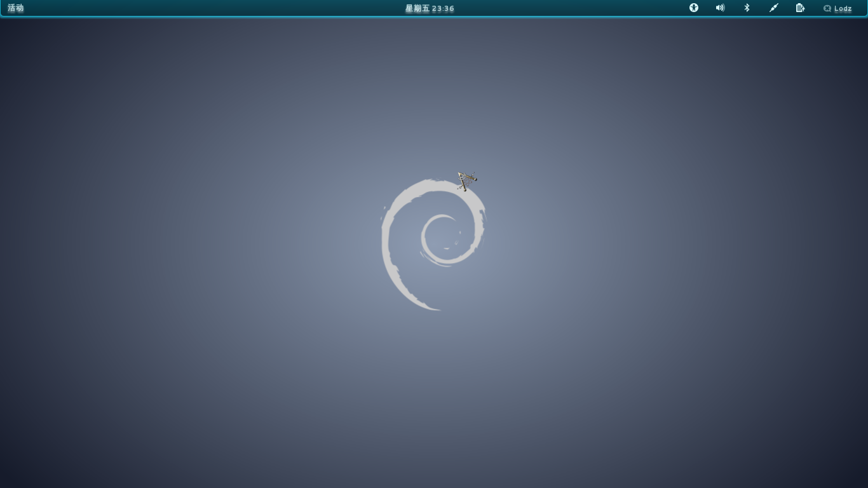Open the Bluetooth status icon
Viewport: 868px width, 488px height.
pyautogui.click(x=747, y=8)
